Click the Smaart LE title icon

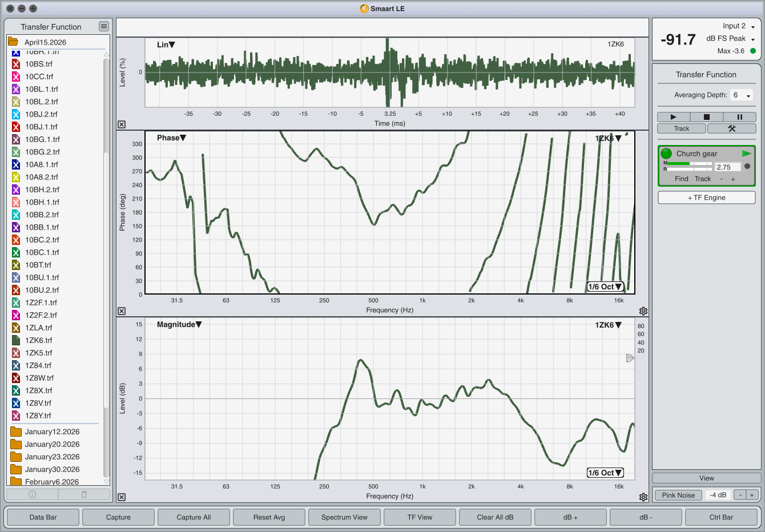tap(364, 9)
